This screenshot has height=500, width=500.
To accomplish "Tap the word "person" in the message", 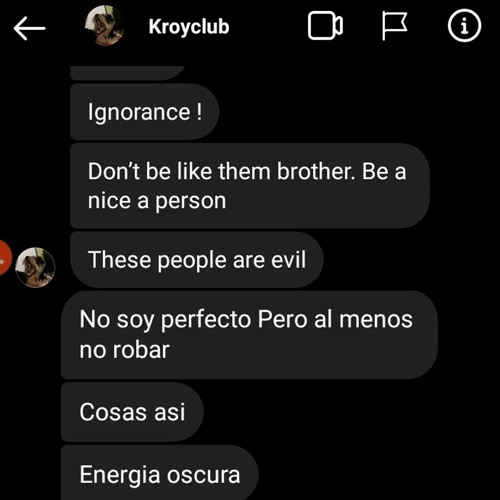I will click(191, 201).
